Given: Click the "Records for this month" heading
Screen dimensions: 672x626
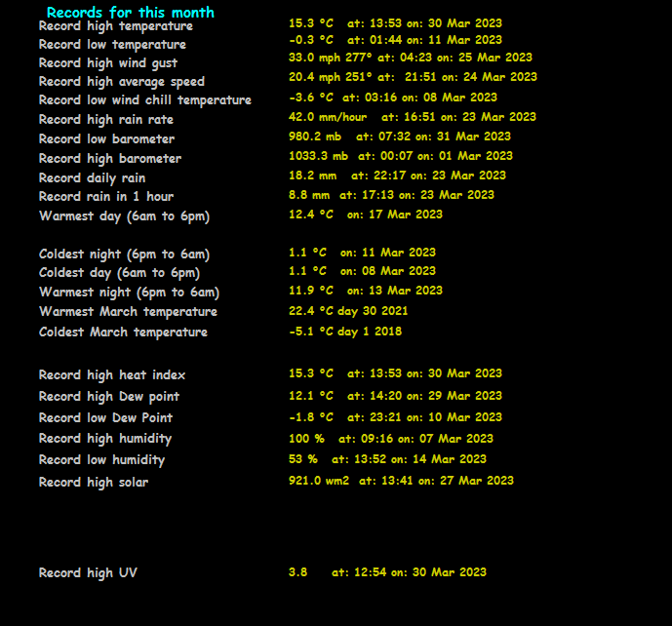Looking at the screenshot, I should 130,13.
